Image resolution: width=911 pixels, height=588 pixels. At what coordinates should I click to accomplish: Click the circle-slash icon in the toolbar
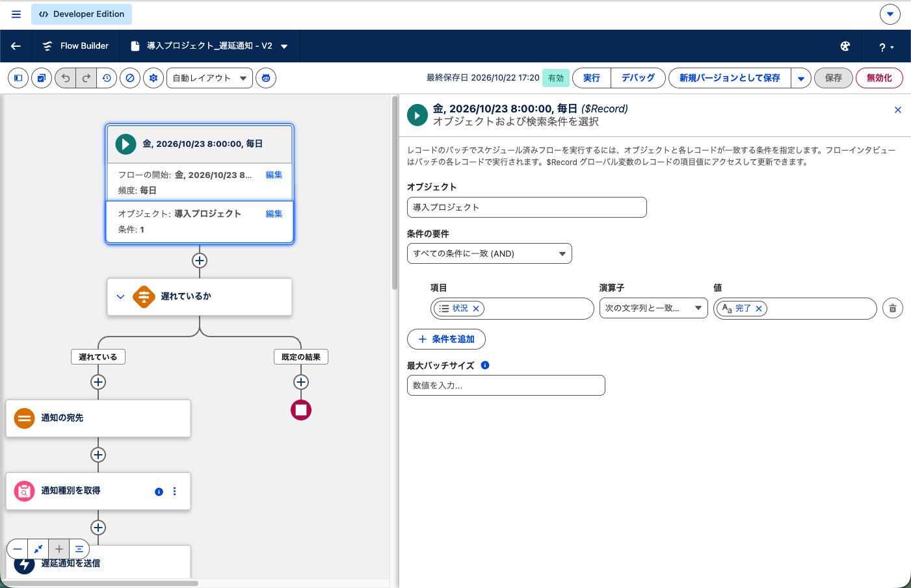click(130, 78)
